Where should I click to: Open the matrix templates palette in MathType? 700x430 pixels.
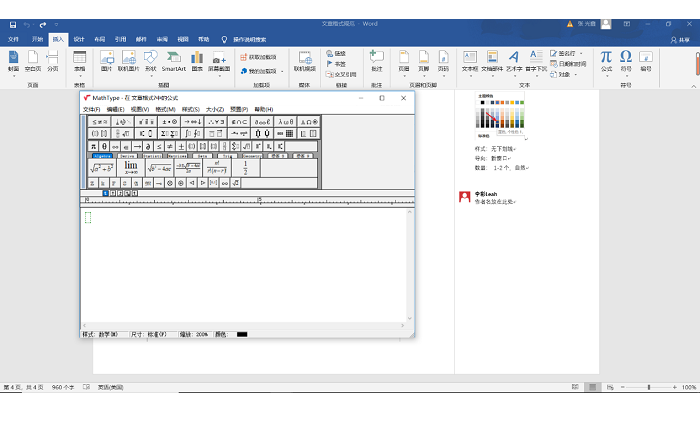285,134
